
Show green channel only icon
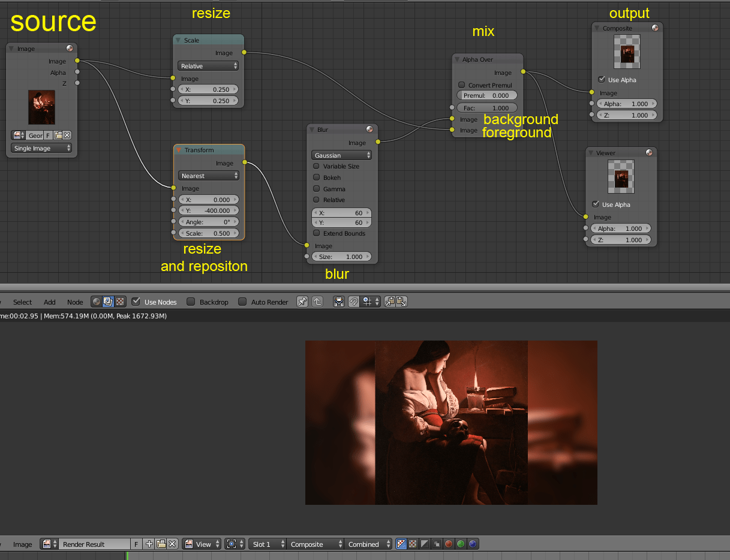click(461, 544)
